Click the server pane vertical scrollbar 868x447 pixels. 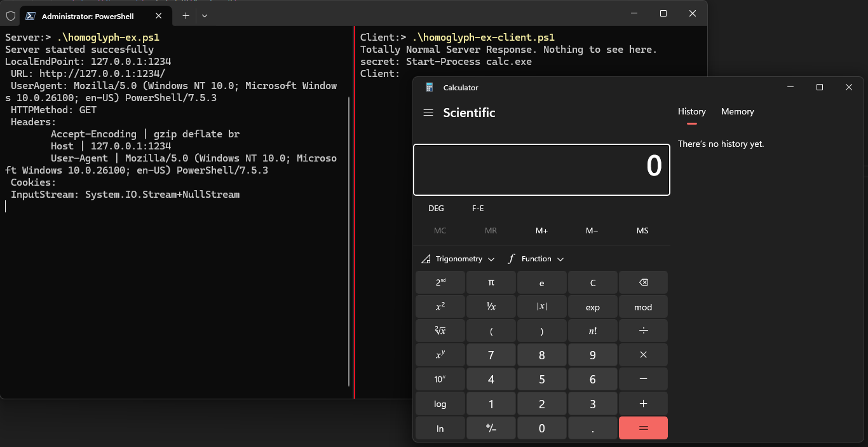click(x=349, y=240)
